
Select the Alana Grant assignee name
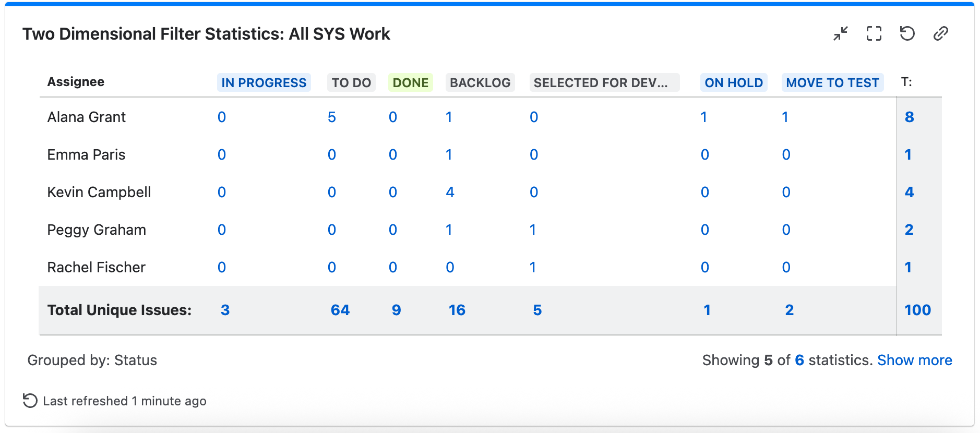pyautogui.click(x=87, y=117)
